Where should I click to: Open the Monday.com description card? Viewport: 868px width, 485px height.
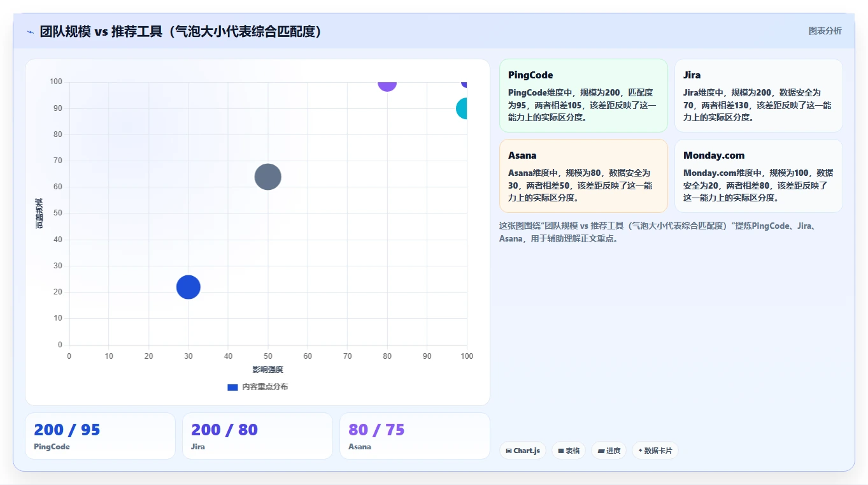click(758, 176)
